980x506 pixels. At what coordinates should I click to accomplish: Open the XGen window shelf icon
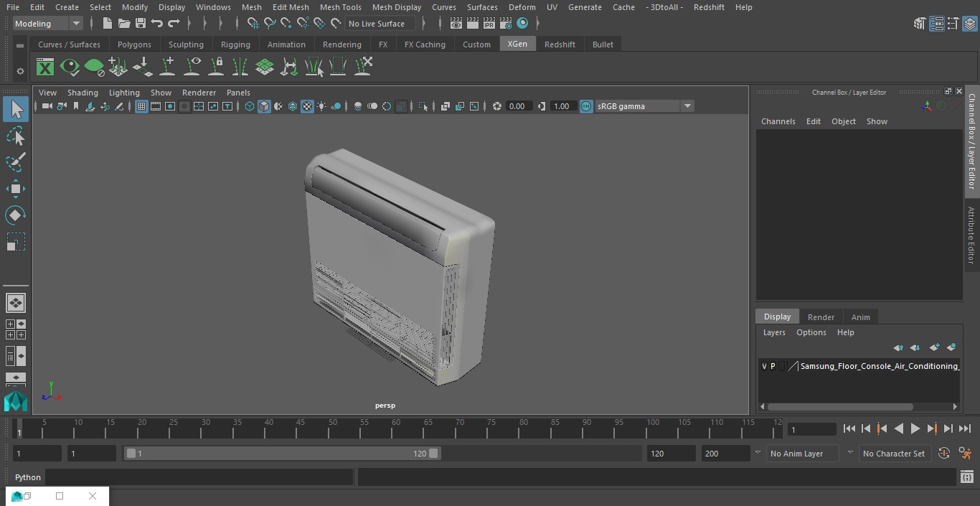click(45, 67)
